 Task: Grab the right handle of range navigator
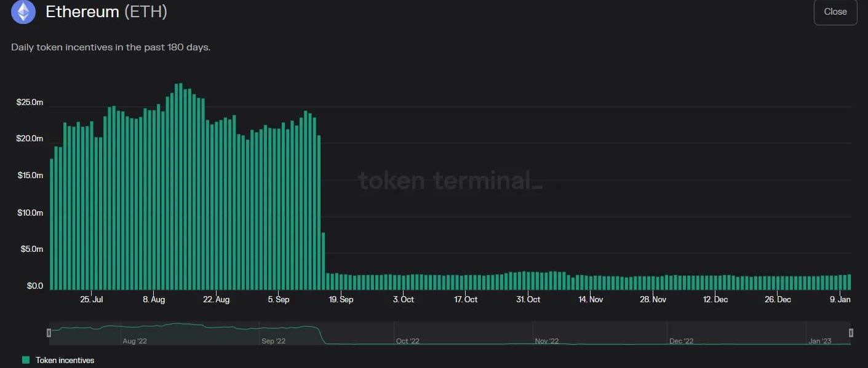pyautogui.click(x=851, y=333)
